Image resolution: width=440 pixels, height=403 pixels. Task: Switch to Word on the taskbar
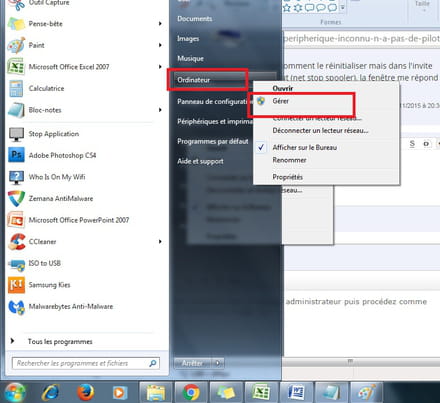tap(296, 392)
